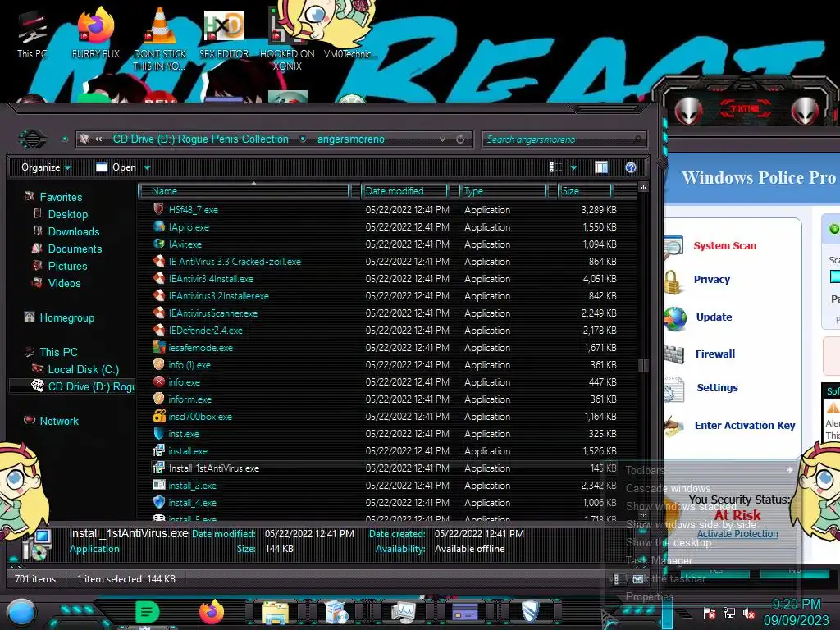Select the IAvir.exe file icon

(158, 244)
